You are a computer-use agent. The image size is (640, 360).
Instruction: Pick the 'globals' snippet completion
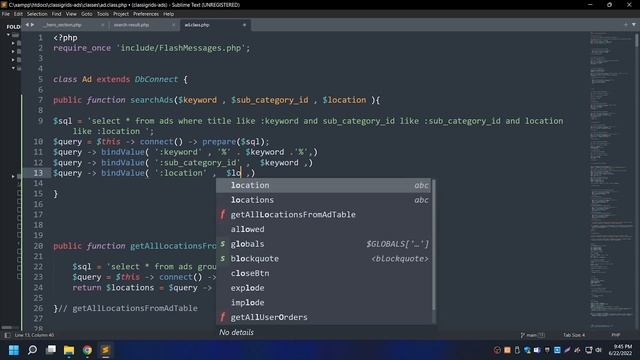(323, 244)
